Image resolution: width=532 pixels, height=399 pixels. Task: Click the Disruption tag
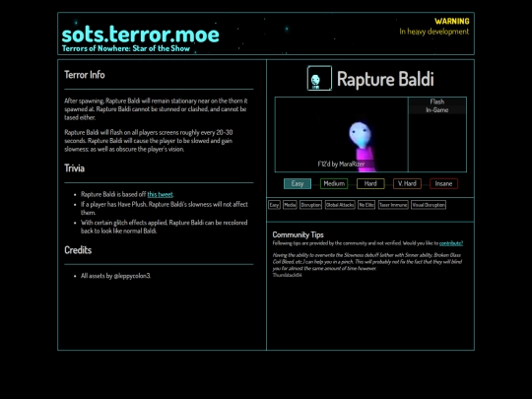click(x=310, y=205)
